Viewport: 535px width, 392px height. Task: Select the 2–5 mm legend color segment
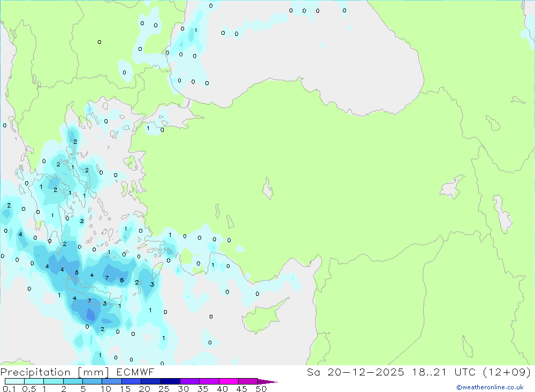coord(73,381)
